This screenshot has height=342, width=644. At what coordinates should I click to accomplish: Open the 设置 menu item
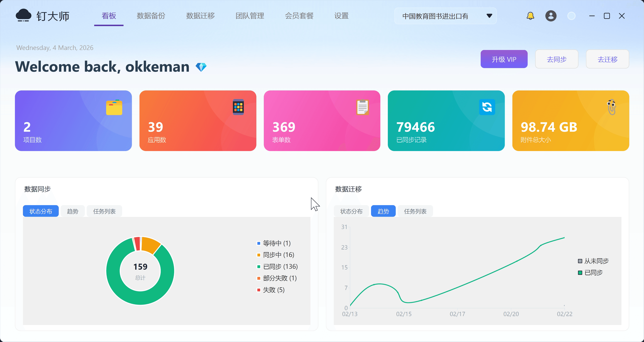point(341,16)
